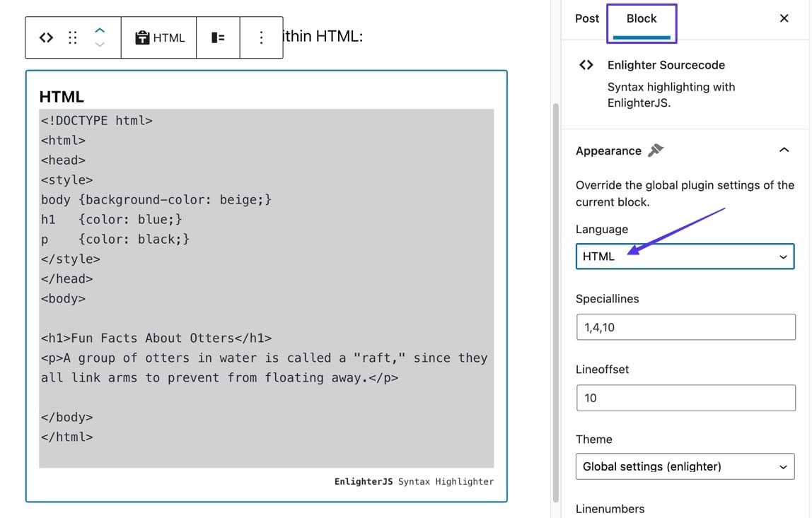Open the Language dropdown showing HTML

[684, 257]
